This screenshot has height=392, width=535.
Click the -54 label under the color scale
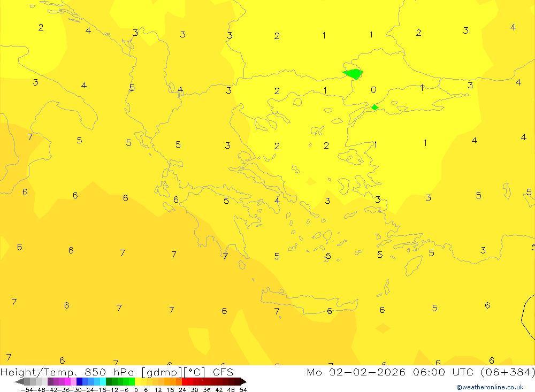(x=27, y=390)
